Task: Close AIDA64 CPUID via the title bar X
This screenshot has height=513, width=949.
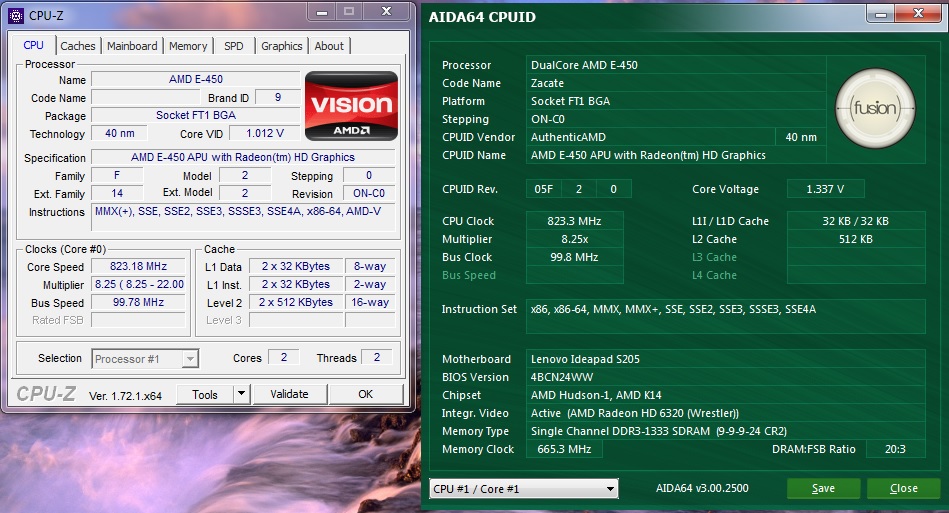Action: (918, 14)
